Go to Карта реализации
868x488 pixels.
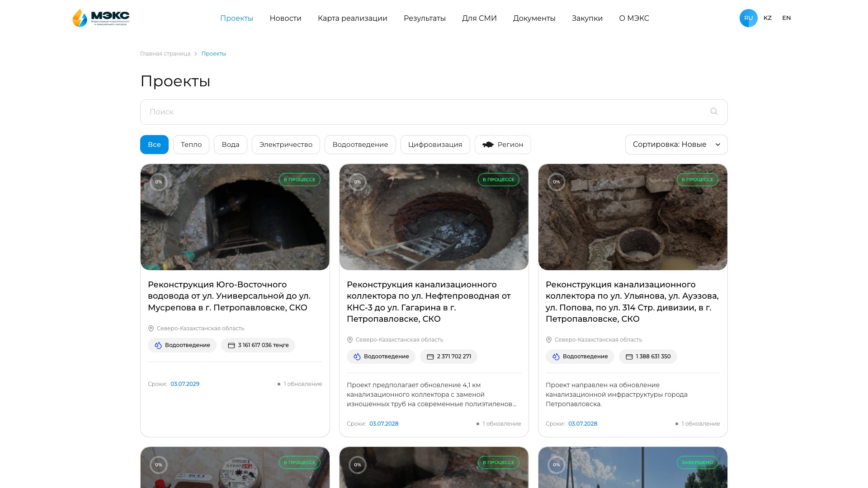(x=353, y=18)
